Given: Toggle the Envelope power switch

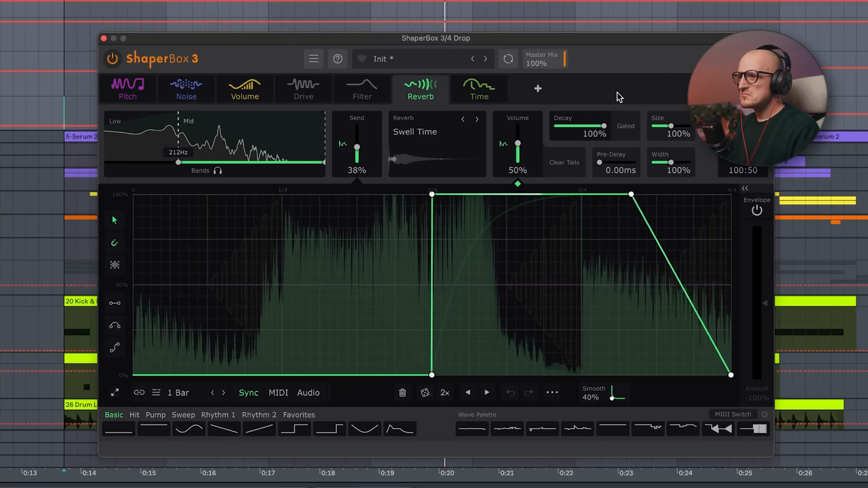Looking at the screenshot, I should [x=757, y=210].
